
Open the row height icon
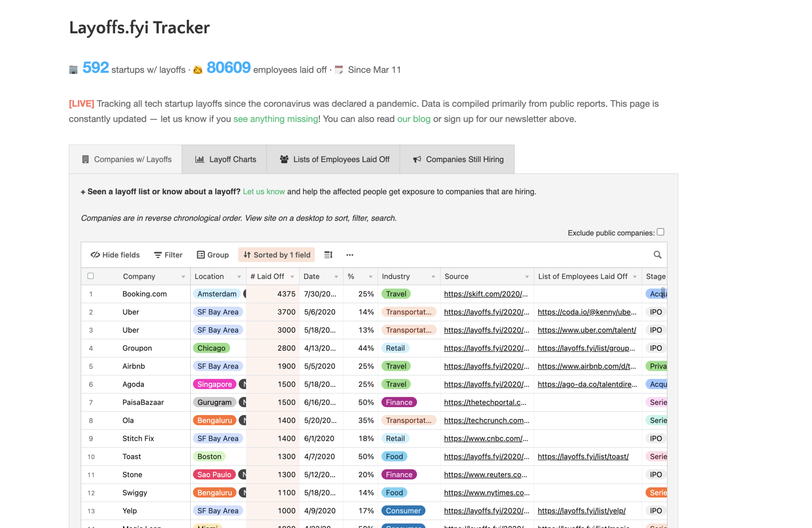328,255
